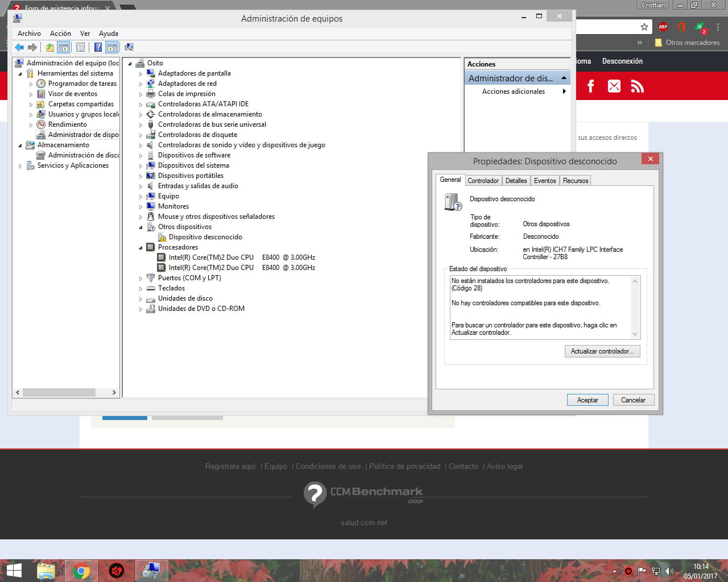728x582 pixels.
Task: Open Google Chrome from the taskbar
Action: (81, 571)
